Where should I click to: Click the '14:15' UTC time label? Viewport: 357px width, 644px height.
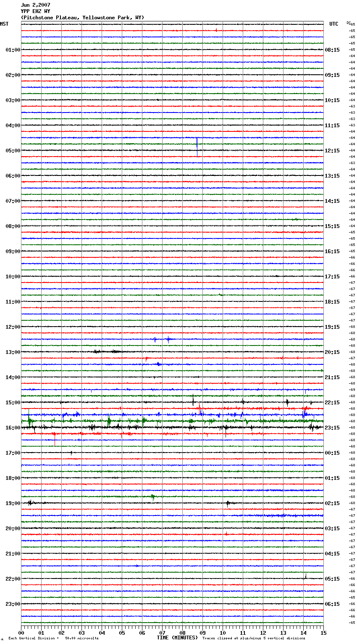[332, 201]
